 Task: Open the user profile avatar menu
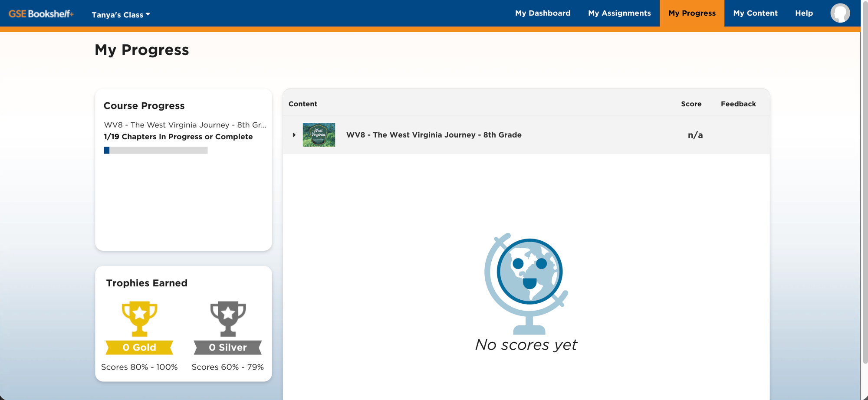click(840, 13)
